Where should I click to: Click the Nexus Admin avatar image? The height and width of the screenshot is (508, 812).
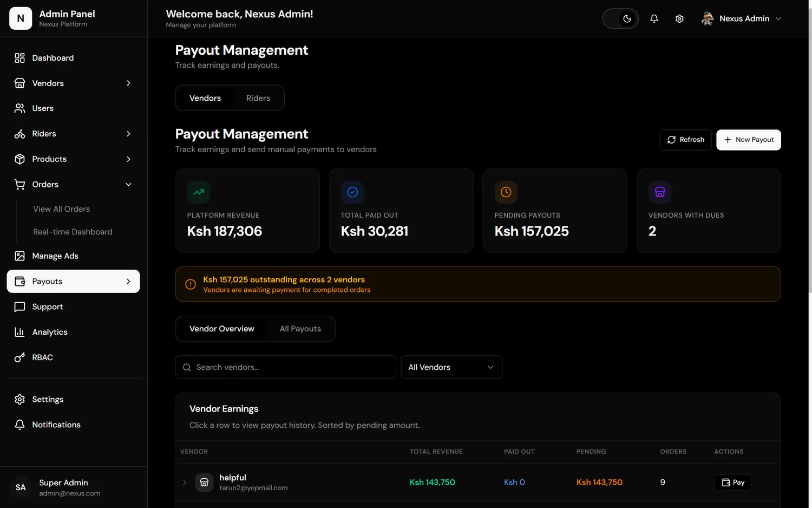coord(708,18)
